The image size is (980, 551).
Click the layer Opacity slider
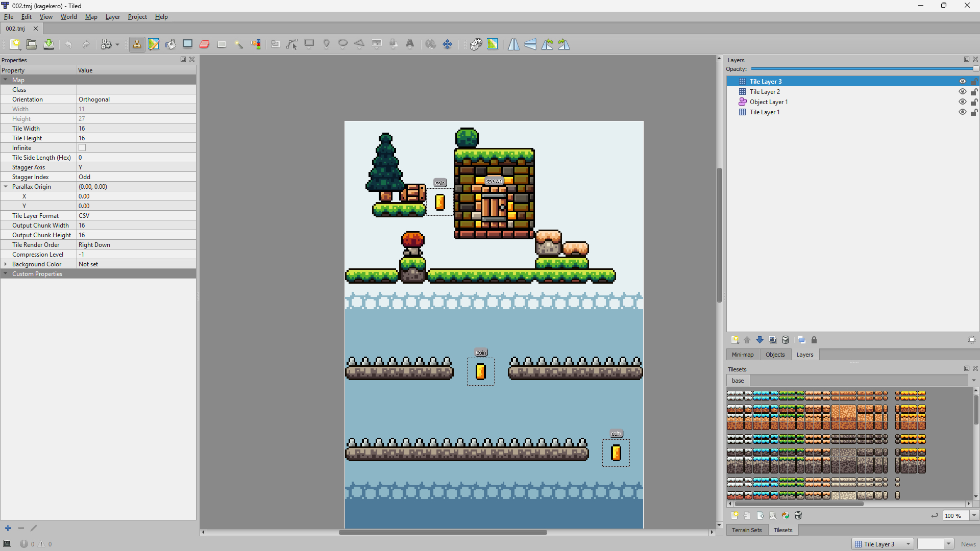click(x=863, y=69)
